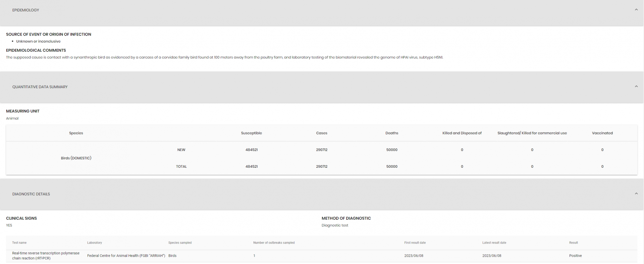Click the Cases column header

pyautogui.click(x=321, y=133)
